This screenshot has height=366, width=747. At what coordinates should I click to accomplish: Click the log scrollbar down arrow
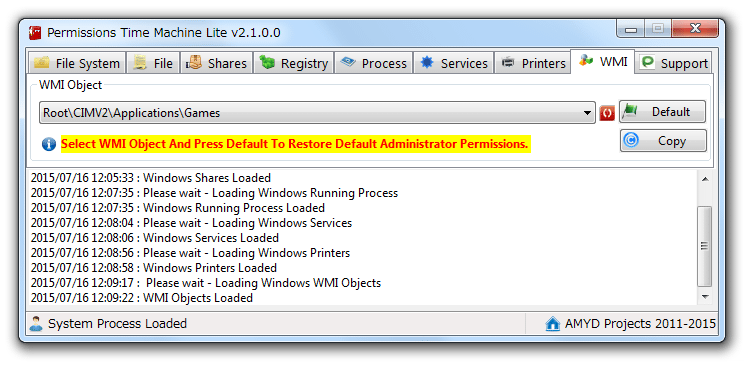[x=705, y=296]
